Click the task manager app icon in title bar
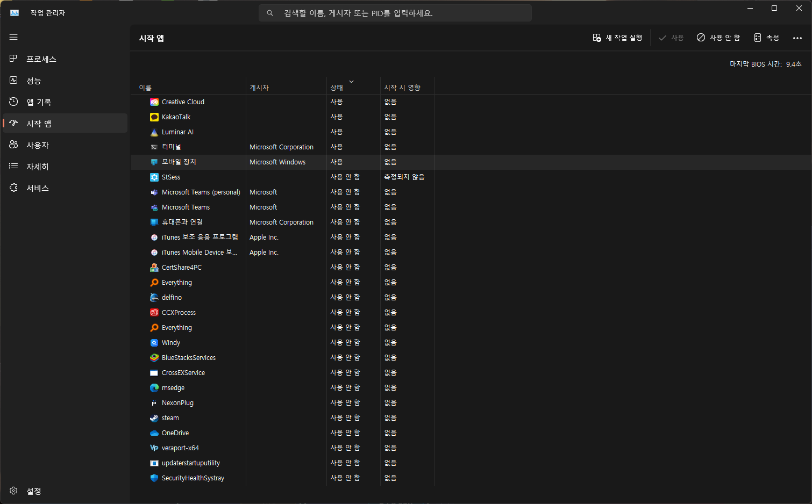The width and height of the screenshot is (812, 504). [15, 13]
